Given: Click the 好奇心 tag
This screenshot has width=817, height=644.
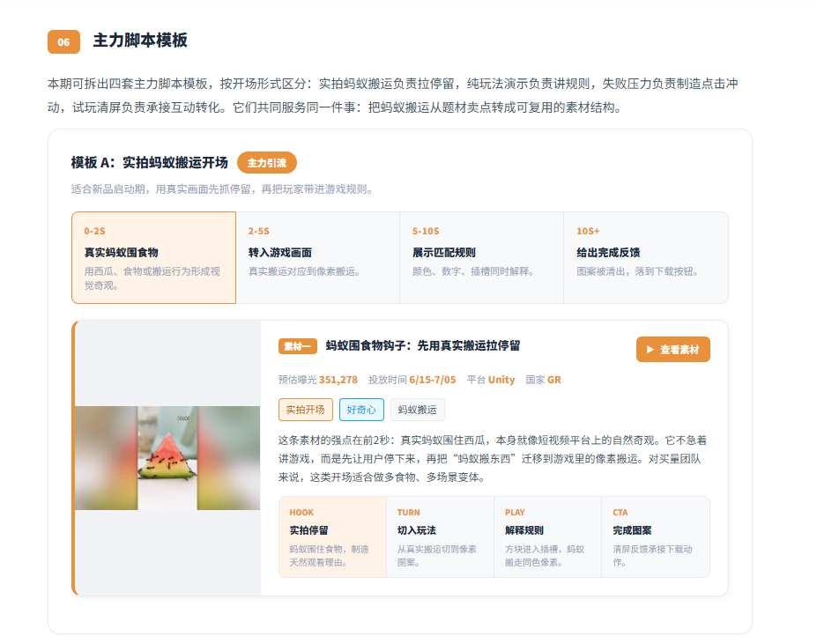Looking at the screenshot, I should 361,410.
